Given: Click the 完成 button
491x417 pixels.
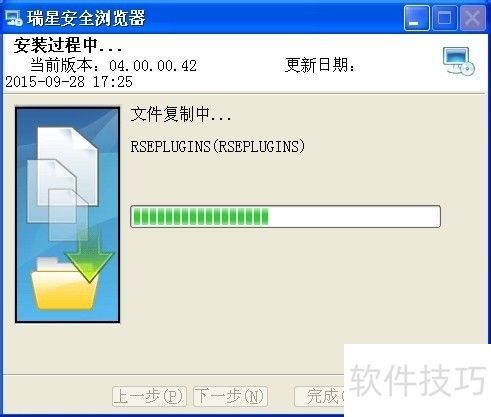Looking at the screenshot, I should (319, 396).
